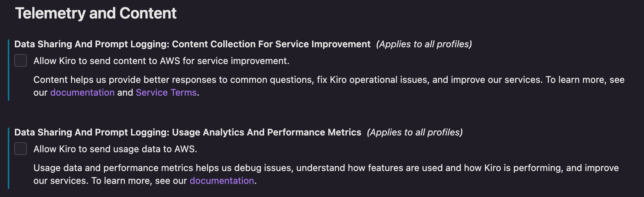Image resolution: width=644 pixels, height=197 pixels.
Task: Select the Content Collection For Service Improvement title
Action: 271,44
